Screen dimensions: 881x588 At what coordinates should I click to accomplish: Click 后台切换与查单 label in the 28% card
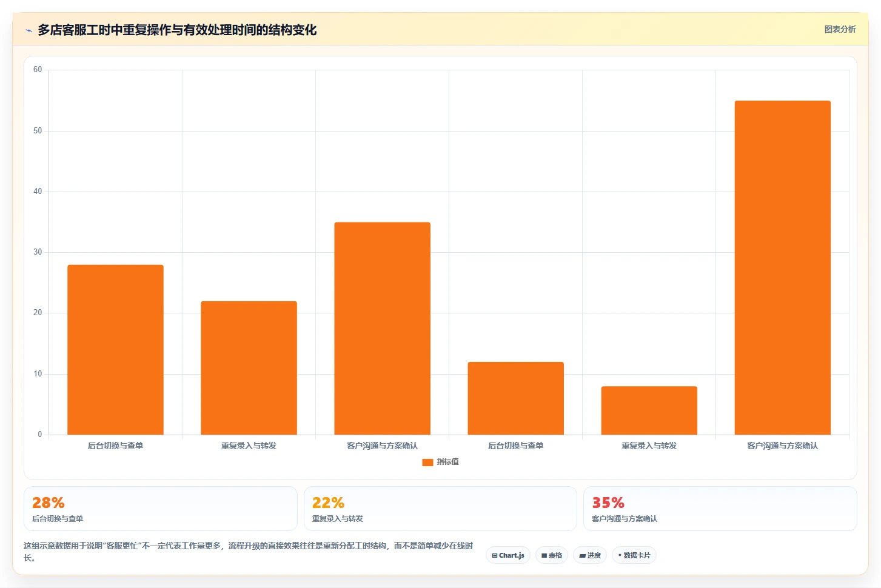58,519
